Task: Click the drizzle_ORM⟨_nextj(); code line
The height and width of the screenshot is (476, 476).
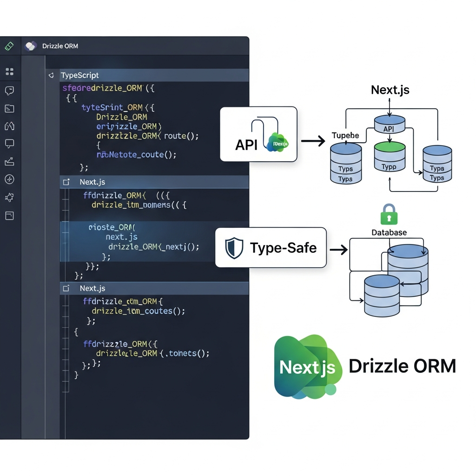Action: tap(153, 247)
